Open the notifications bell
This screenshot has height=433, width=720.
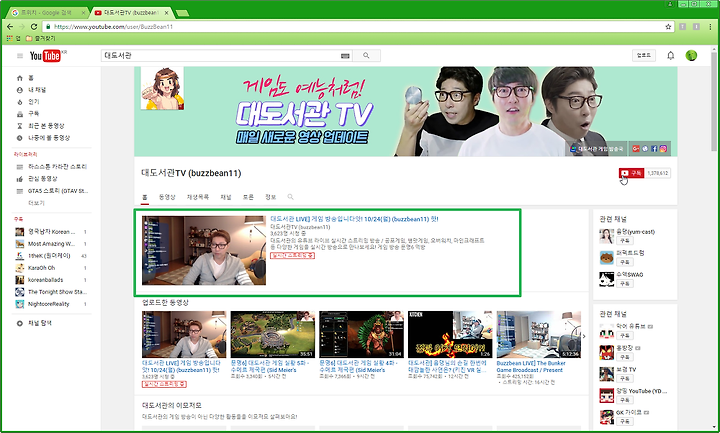click(x=670, y=56)
